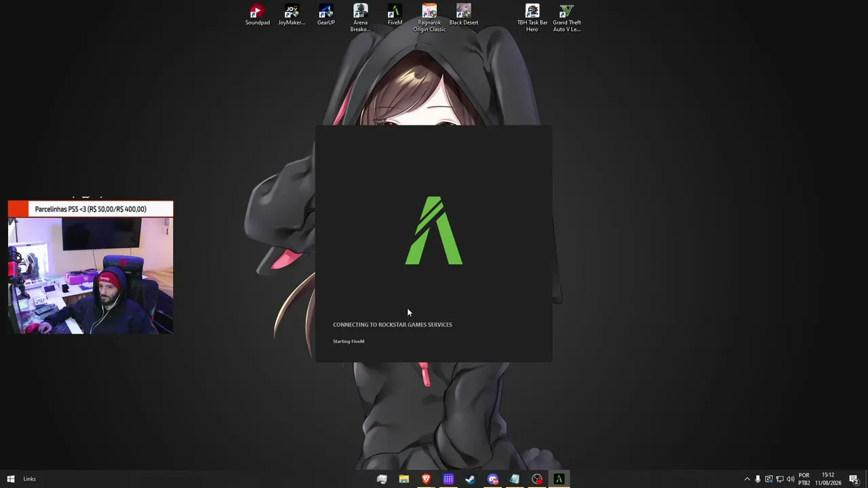Image resolution: width=868 pixels, height=488 pixels.
Task: Click the webcam overlay video feed
Action: pos(91,276)
